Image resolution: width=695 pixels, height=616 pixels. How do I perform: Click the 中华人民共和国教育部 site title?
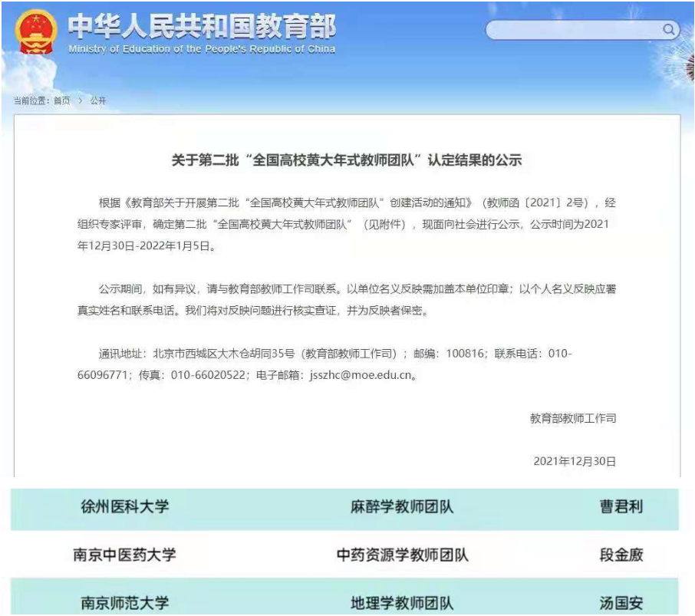coord(202,26)
